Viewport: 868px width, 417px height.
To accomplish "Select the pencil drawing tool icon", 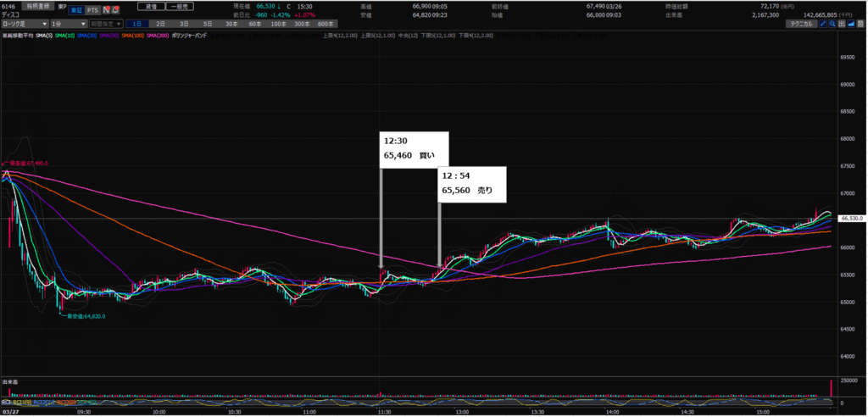I will [822, 25].
